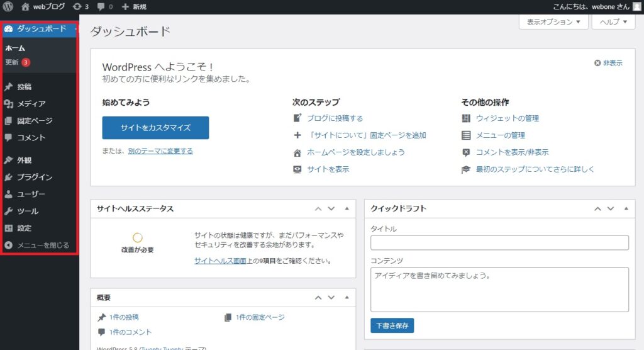Click graduation cap icon beside 最初のステップ
The width and height of the screenshot is (644, 350).
(x=466, y=169)
